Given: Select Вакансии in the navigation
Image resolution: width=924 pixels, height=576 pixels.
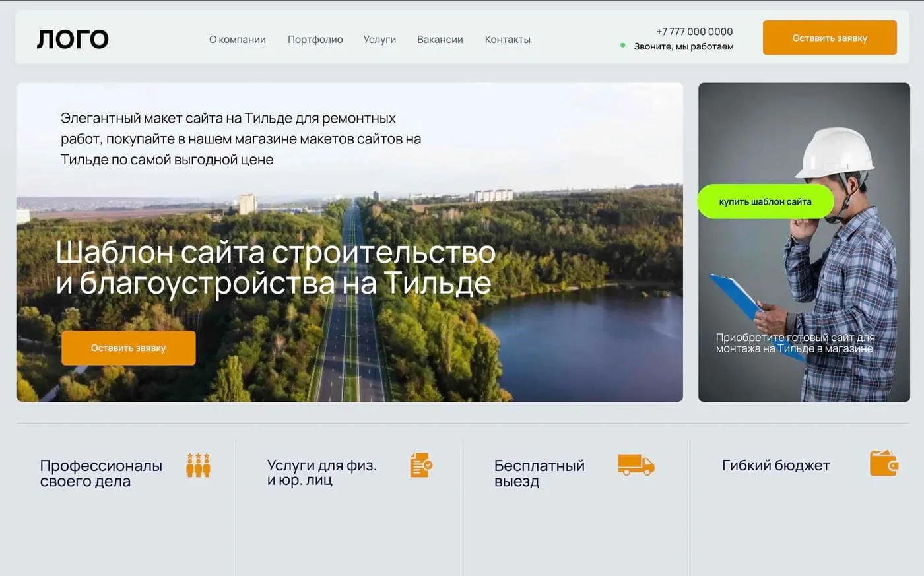Looking at the screenshot, I should (x=440, y=40).
